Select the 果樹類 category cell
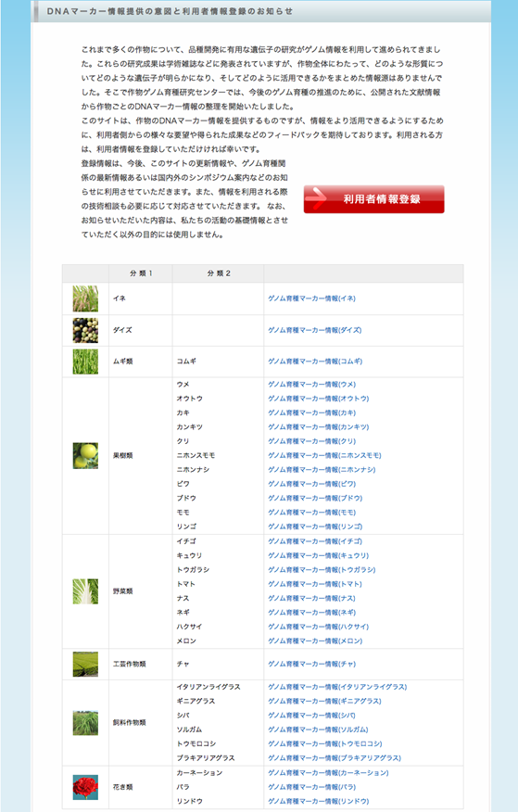The width and height of the screenshot is (518, 812). pos(141,456)
